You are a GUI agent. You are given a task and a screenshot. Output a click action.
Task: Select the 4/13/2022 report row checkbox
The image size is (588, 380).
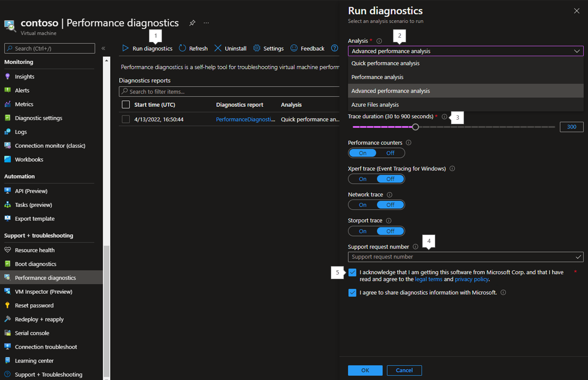click(126, 120)
